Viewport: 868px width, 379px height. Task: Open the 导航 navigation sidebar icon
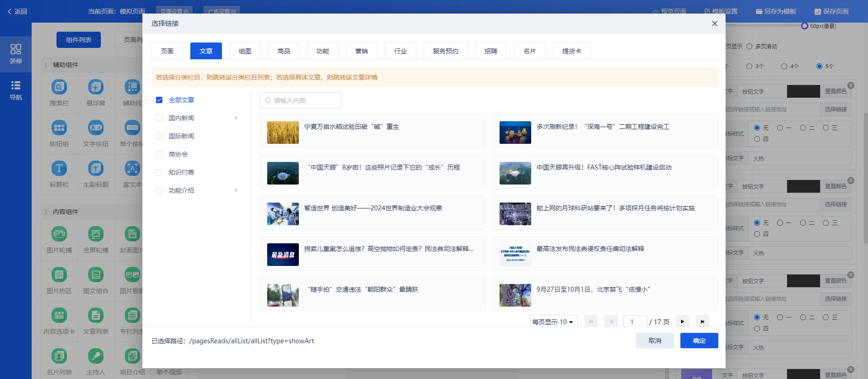click(16, 90)
